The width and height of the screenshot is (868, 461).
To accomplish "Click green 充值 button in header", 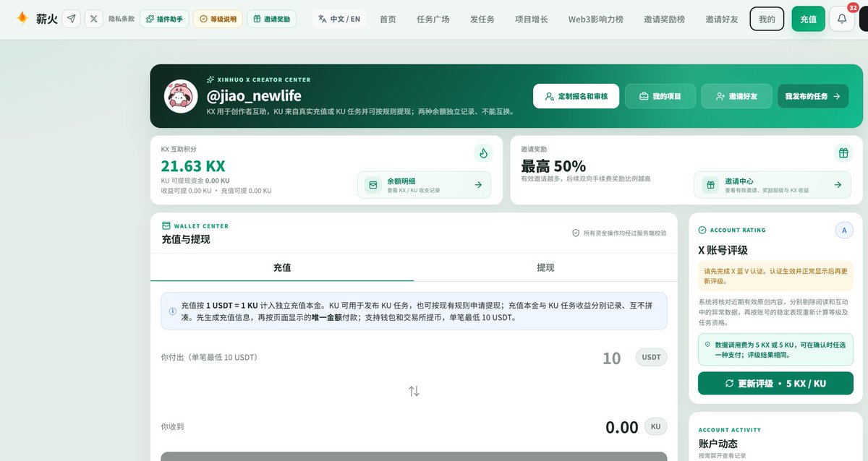I will coord(808,19).
